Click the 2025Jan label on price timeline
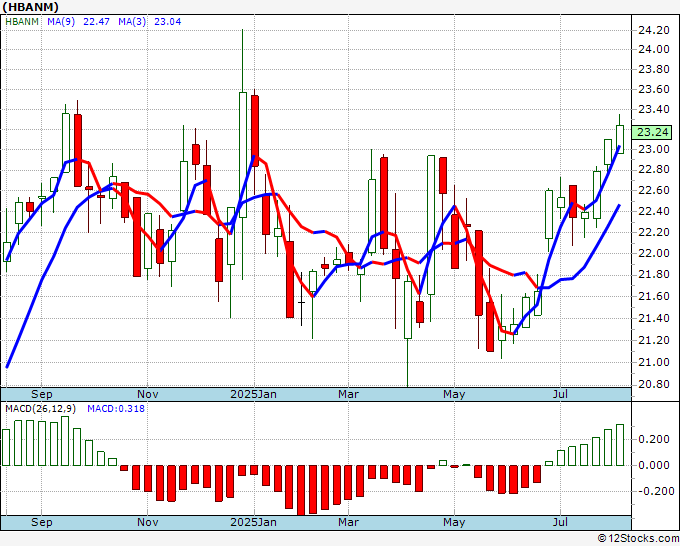 [254, 394]
